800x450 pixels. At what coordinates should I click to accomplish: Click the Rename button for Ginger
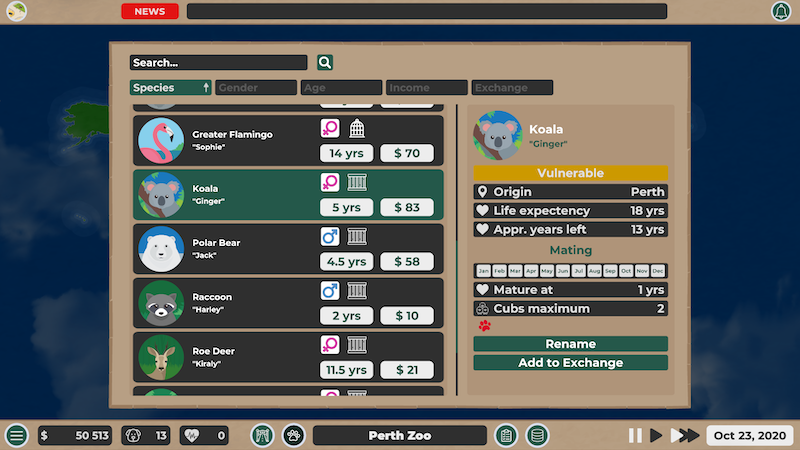(570, 344)
